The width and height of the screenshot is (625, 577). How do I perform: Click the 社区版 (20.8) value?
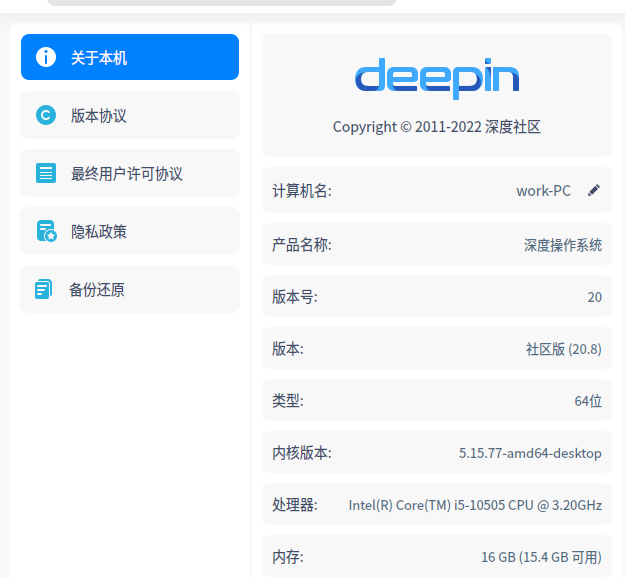click(564, 349)
